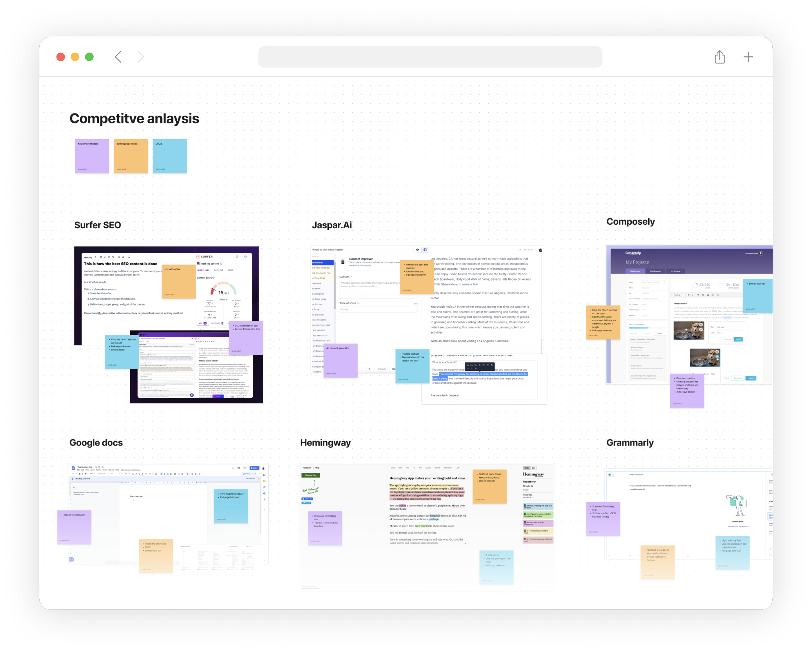
Task: Click the browser forward arrow
Action: [141, 57]
